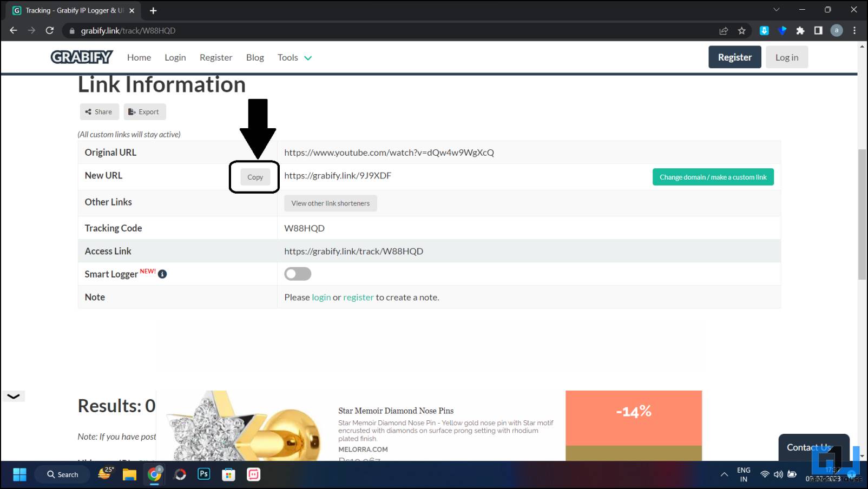Click the Export button

point(144,111)
